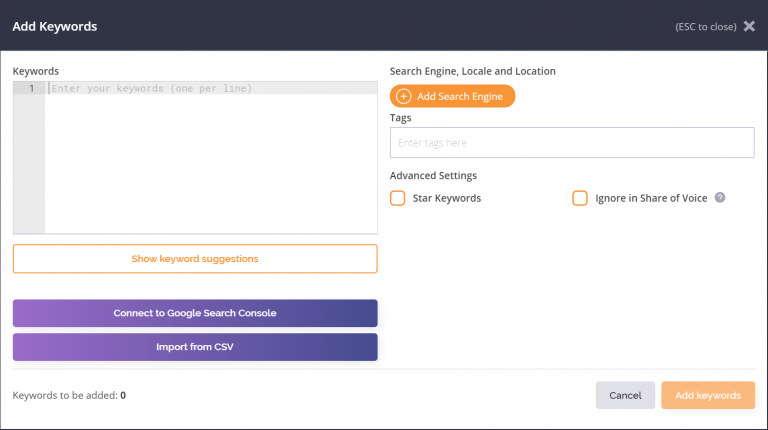Click the help icon beside Share of Voice
768x430 pixels.
point(720,197)
